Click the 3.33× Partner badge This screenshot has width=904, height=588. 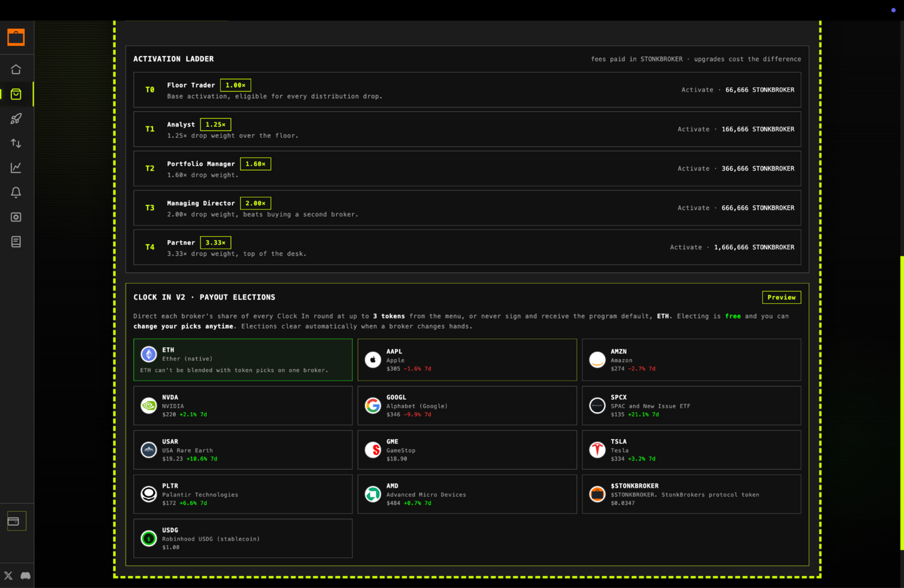pos(215,243)
